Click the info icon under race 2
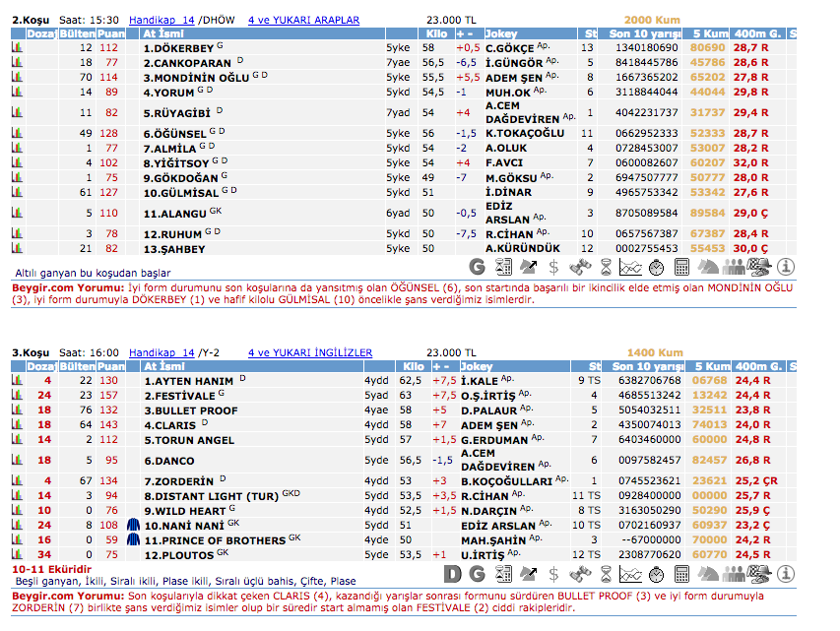840x631 pixels. [784, 267]
